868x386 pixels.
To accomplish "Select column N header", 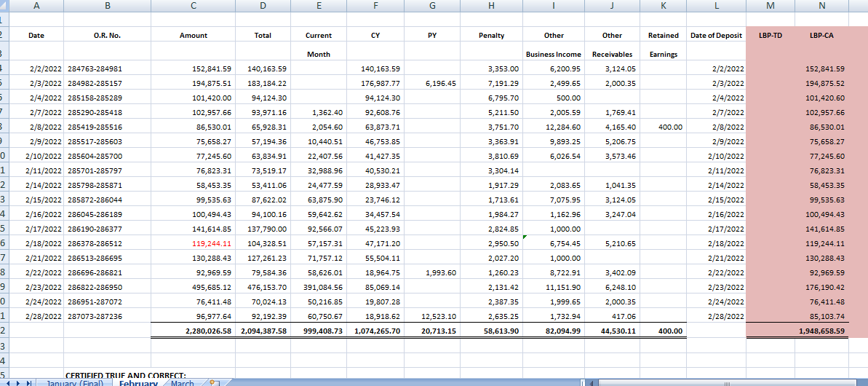I will click(821, 6).
